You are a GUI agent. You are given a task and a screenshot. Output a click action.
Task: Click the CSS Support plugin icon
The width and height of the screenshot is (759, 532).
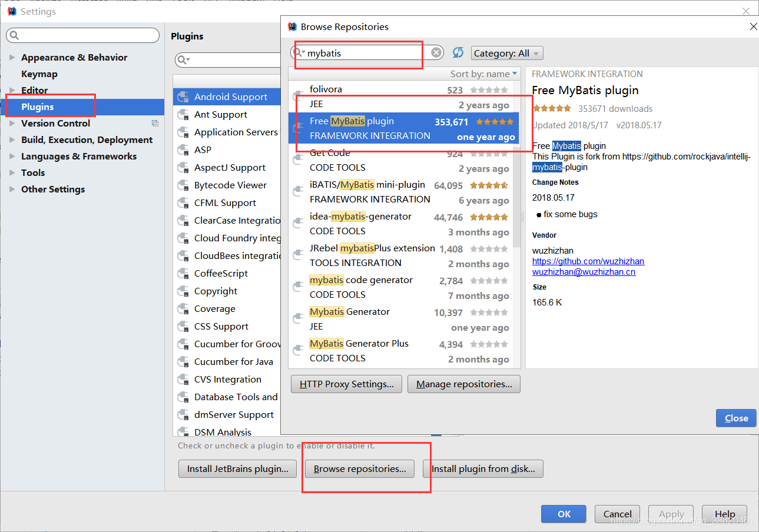point(183,327)
